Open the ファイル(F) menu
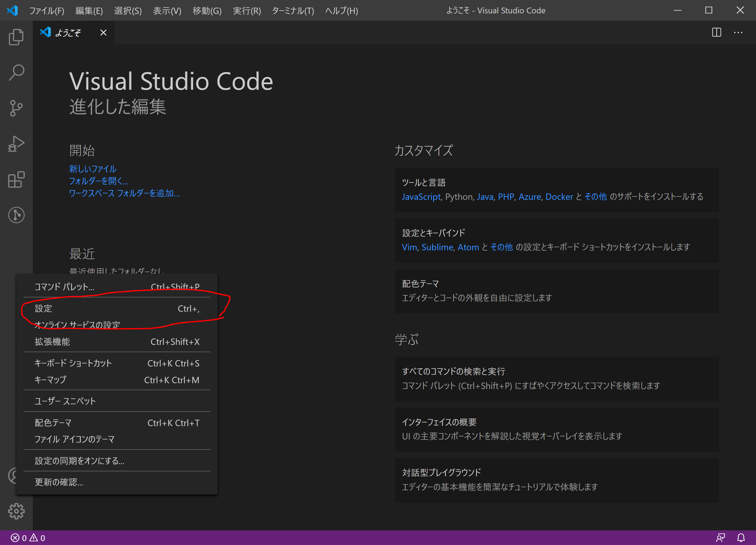 (x=46, y=11)
